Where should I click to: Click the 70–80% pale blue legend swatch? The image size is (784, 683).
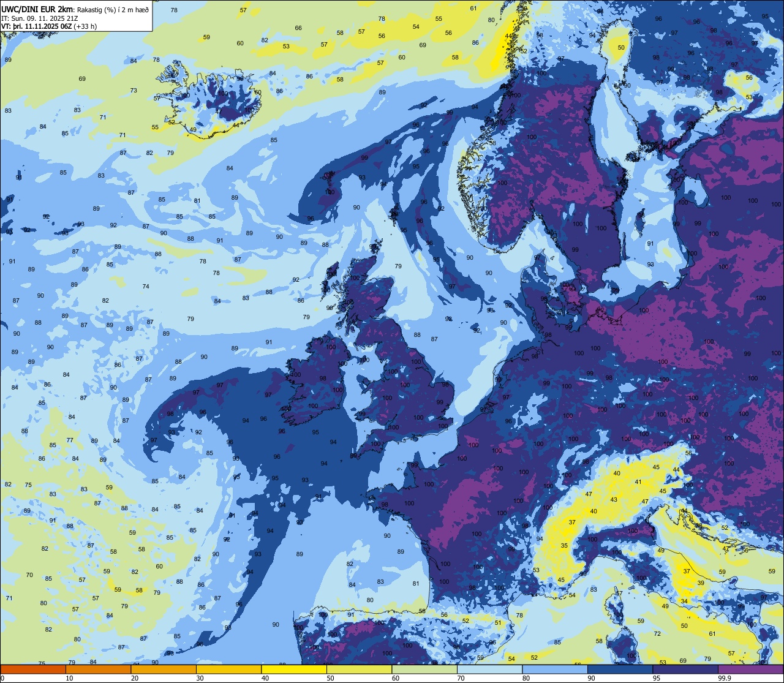coord(489,669)
